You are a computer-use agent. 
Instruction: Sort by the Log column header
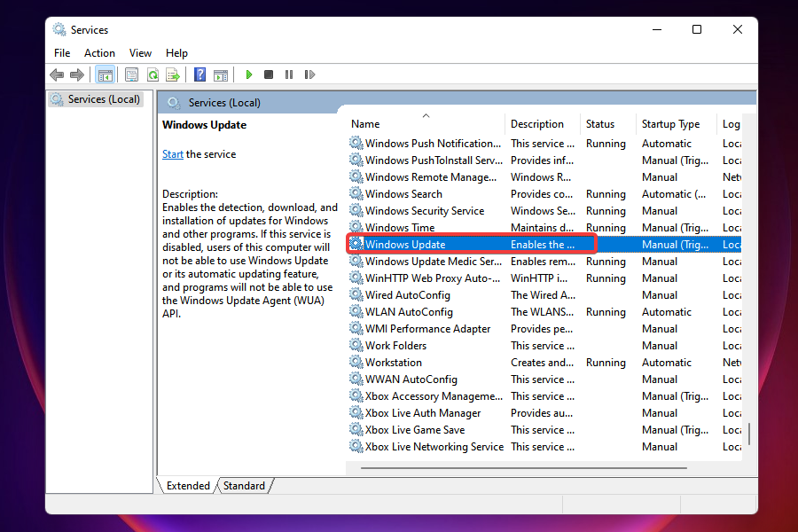pyautogui.click(x=730, y=124)
